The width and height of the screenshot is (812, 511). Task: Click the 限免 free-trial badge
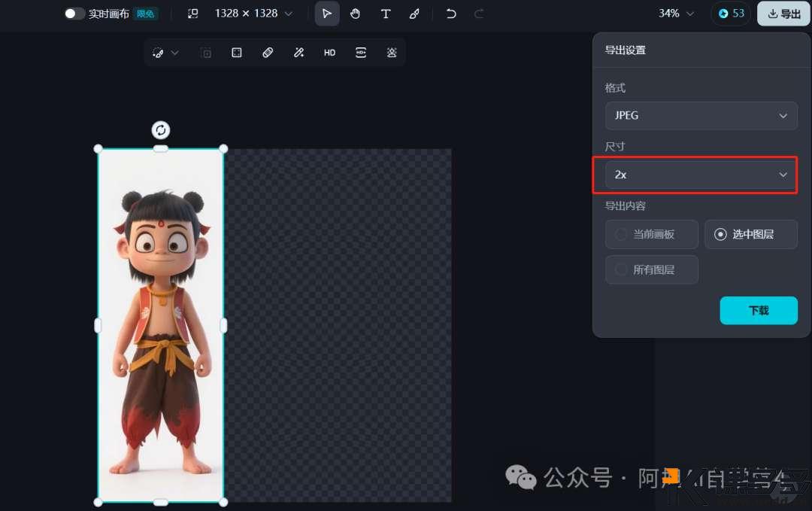[146, 14]
